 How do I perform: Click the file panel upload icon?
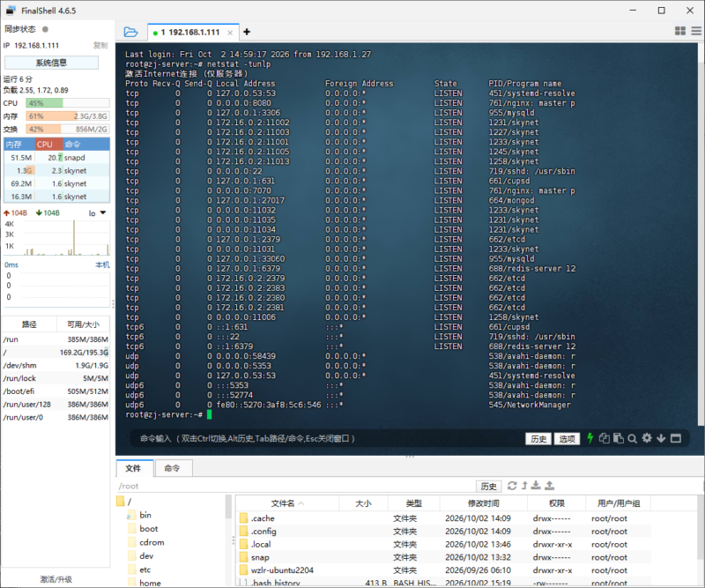click(549, 486)
